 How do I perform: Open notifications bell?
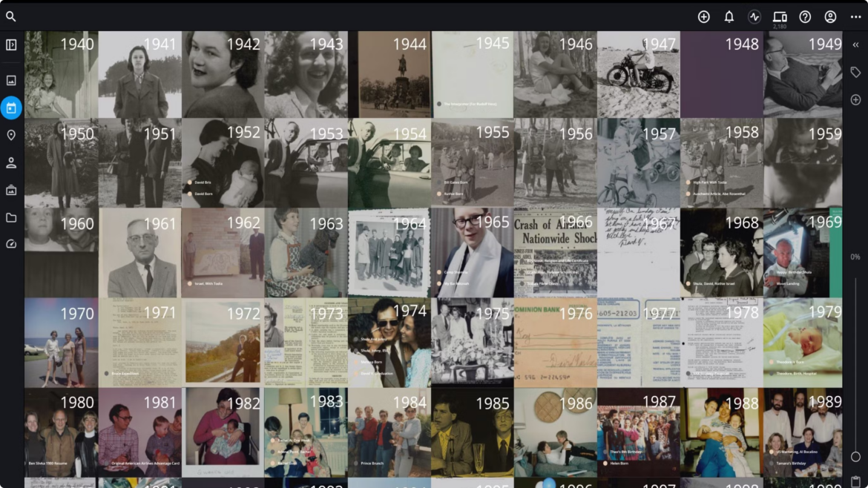click(x=729, y=17)
